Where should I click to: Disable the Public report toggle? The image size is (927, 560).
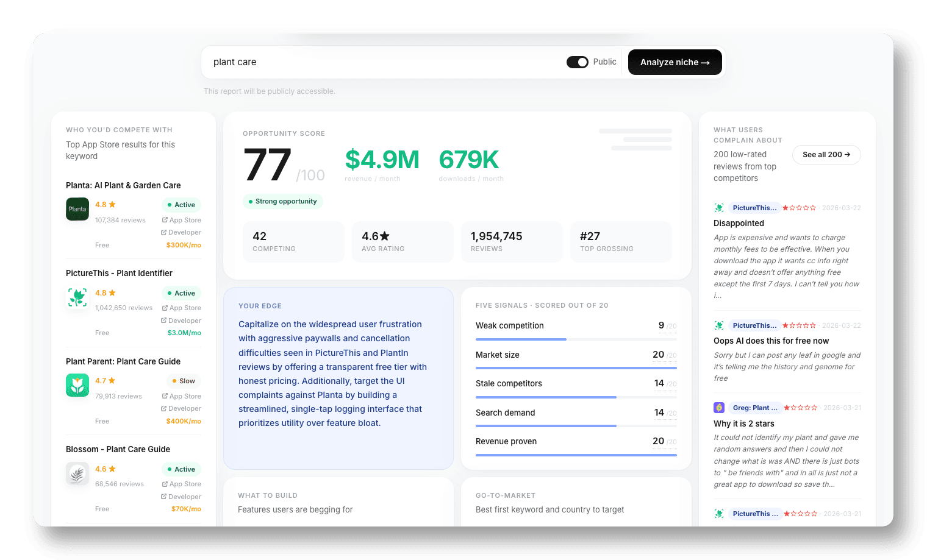coord(577,62)
